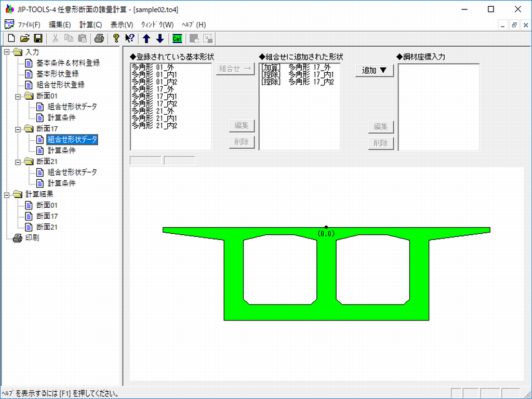Open the 表示(V) menu
The height and width of the screenshot is (399, 532).
pos(122,24)
